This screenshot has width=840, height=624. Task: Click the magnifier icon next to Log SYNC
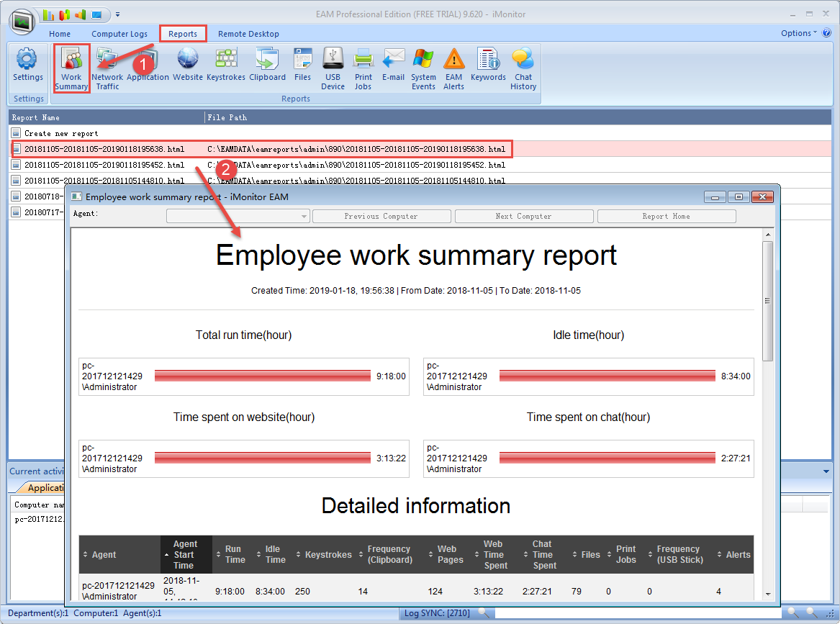tap(483, 612)
